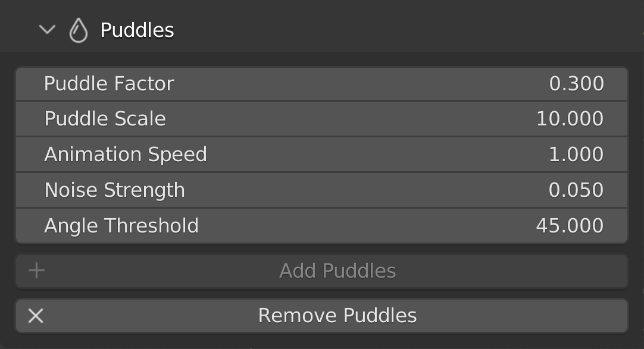
Task: Collapse the Puddles panel using the chevron
Action: coord(46,29)
